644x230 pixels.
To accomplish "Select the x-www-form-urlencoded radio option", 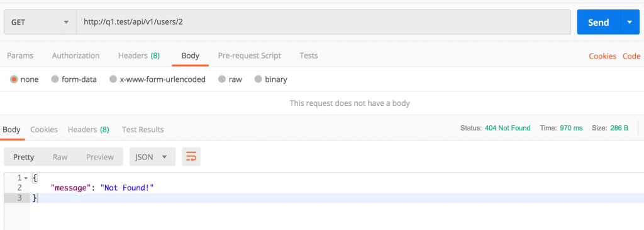I will [x=113, y=79].
